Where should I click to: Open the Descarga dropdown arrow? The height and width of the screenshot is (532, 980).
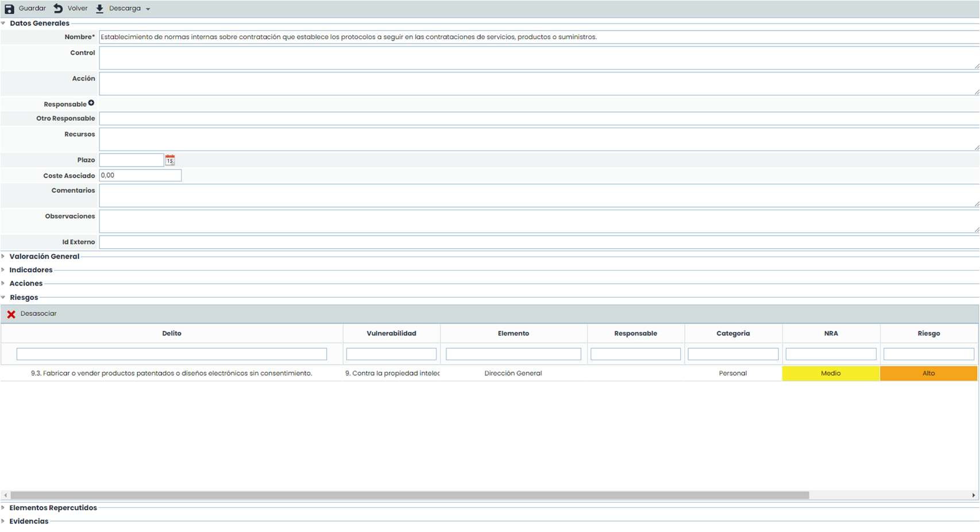click(x=148, y=9)
